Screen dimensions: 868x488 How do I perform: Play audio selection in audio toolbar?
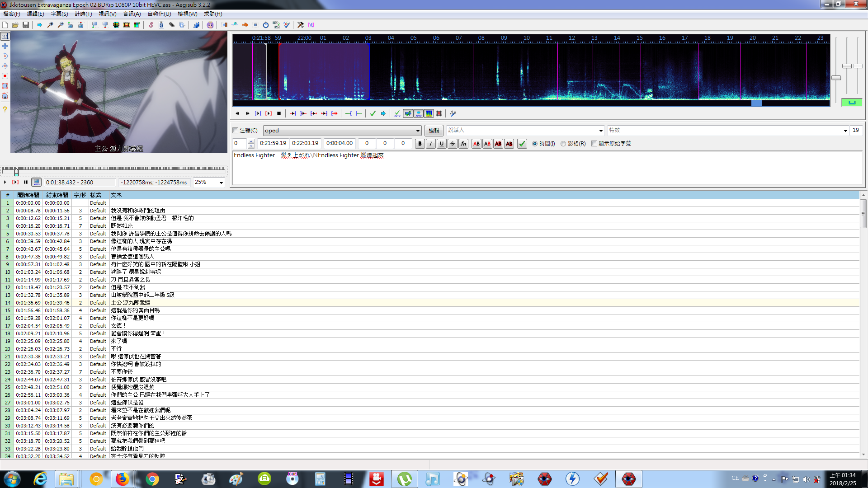pyautogui.click(x=258, y=113)
